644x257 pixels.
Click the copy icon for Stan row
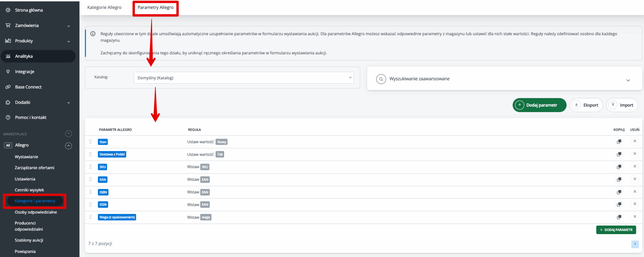coord(619,142)
